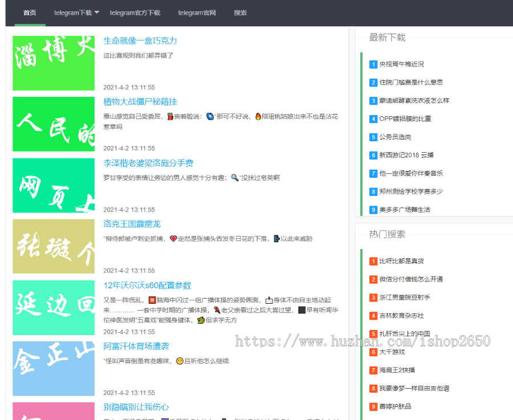Open article 植物大战僵尸秘籍挂
Screen dimensions: 513x420
pos(140,102)
